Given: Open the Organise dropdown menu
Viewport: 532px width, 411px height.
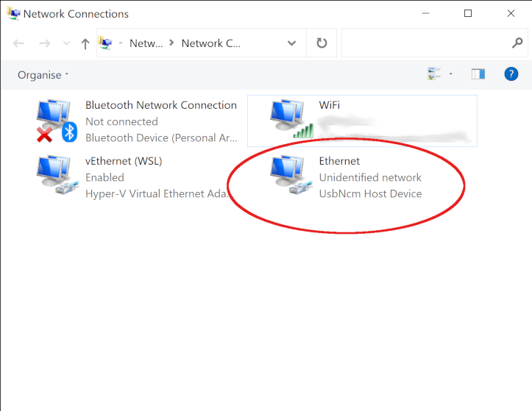Looking at the screenshot, I should (x=43, y=75).
